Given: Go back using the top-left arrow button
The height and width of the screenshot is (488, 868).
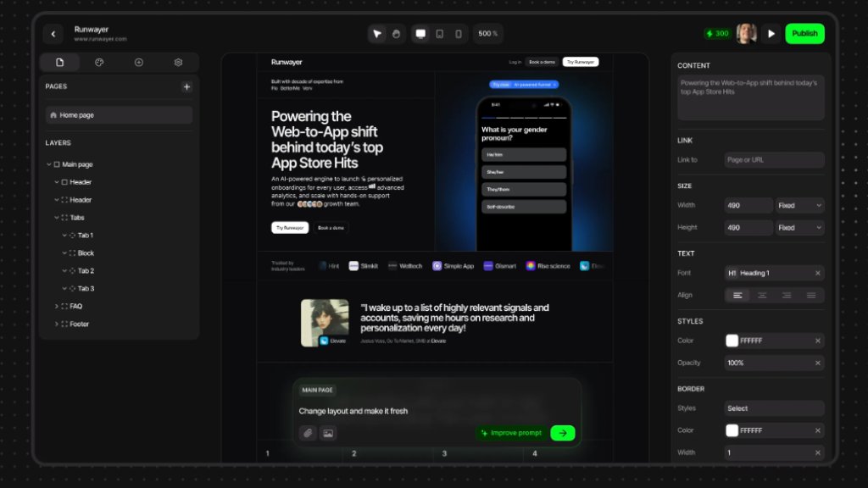Looking at the screenshot, I should tap(53, 34).
